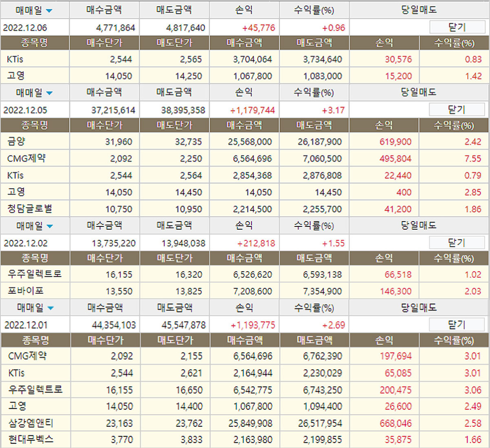The width and height of the screenshot is (490, 448).
Task: Click the 매매일 sort arrow above 2022.12.05
Action: tap(49, 93)
